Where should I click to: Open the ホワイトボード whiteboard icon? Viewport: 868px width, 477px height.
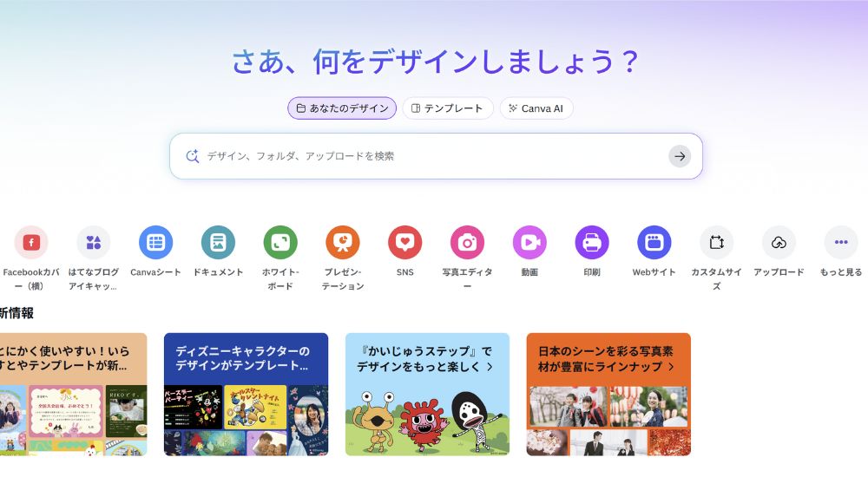click(280, 242)
